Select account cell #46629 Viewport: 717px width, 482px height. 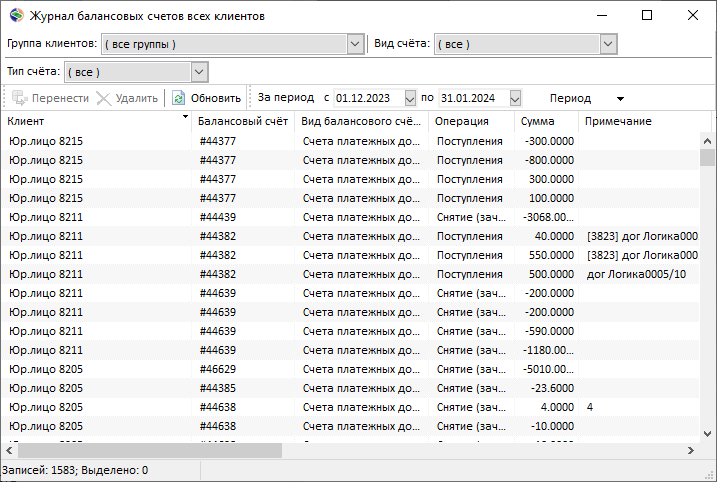218,369
